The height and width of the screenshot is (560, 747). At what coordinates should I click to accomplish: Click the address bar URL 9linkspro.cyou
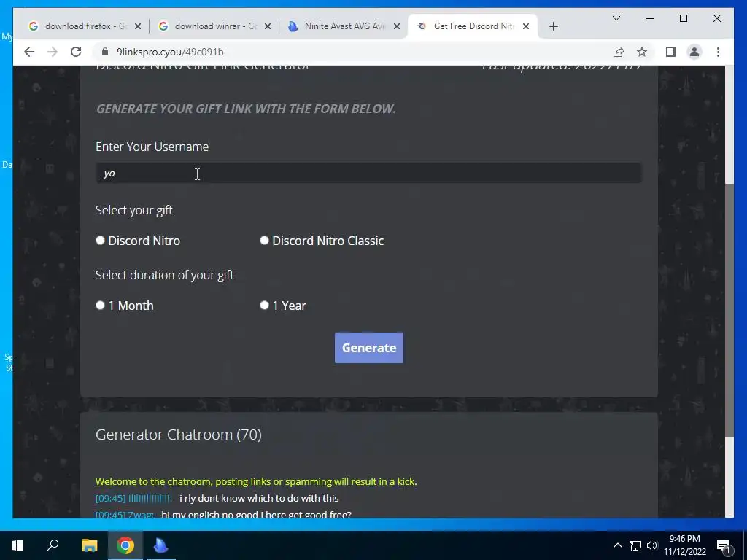pos(170,52)
